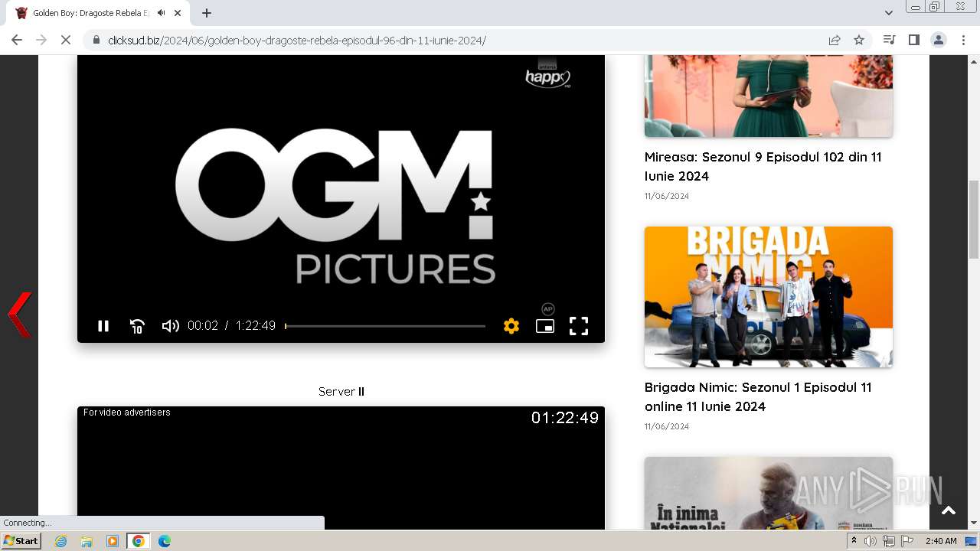Screen dimensions: 980x551
Task: Pause the playing video
Action: [103, 326]
